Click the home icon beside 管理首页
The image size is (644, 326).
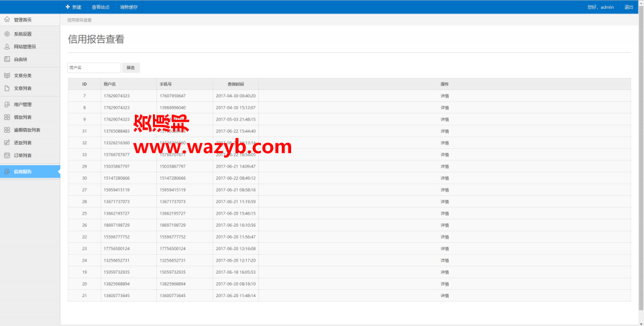7,19
